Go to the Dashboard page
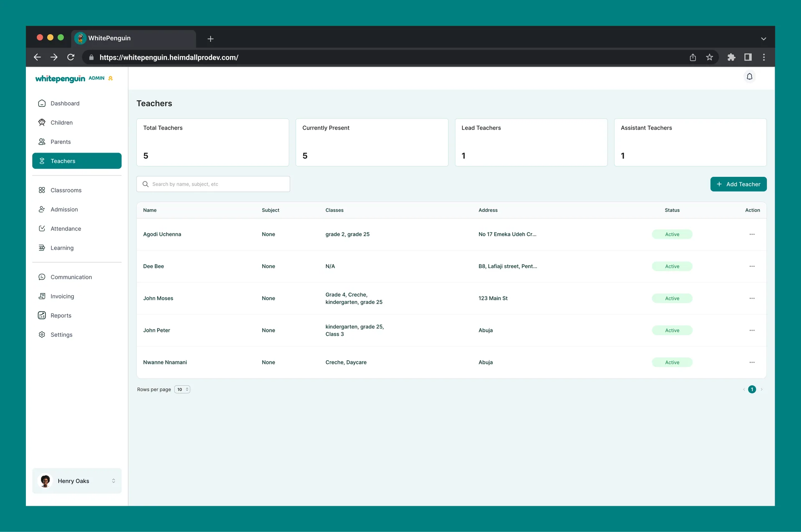 click(x=77, y=103)
